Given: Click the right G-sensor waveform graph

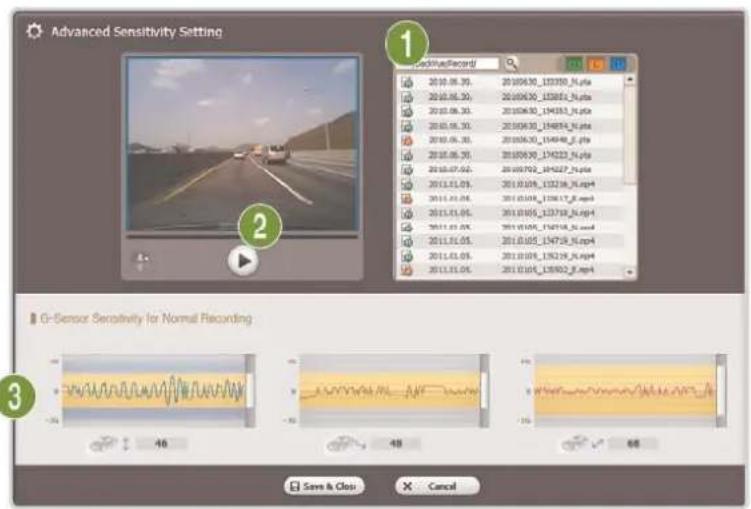Looking at the screenshot, I should click(625, 391).
